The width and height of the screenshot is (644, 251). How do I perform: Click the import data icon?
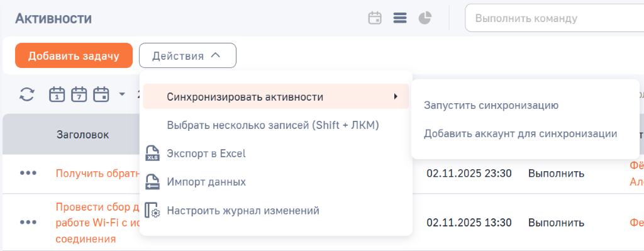[x=152, y=182]
